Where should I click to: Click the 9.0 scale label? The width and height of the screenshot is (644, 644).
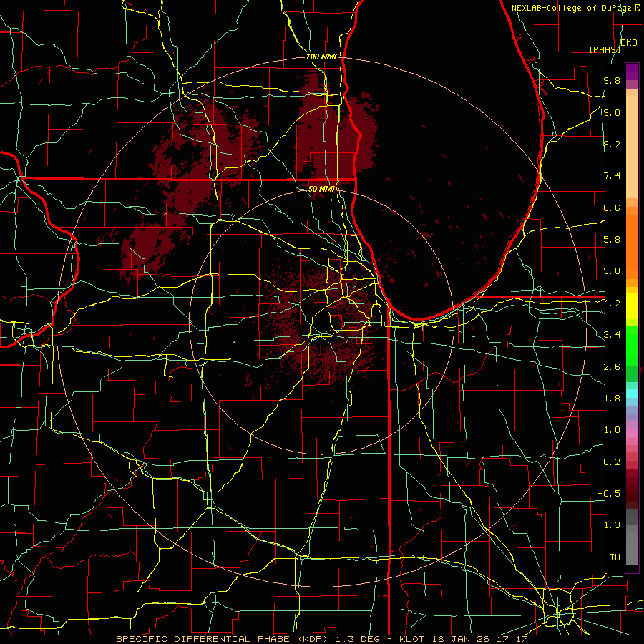click(x=612, y=112)
